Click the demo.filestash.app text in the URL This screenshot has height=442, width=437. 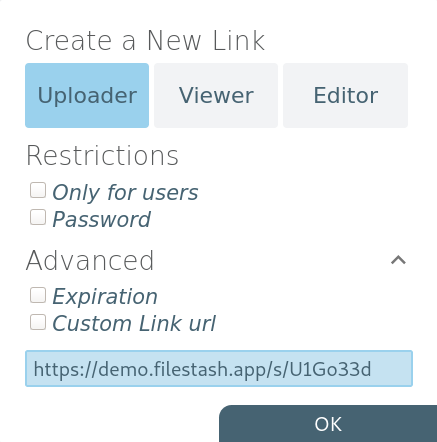pos(182,370)
